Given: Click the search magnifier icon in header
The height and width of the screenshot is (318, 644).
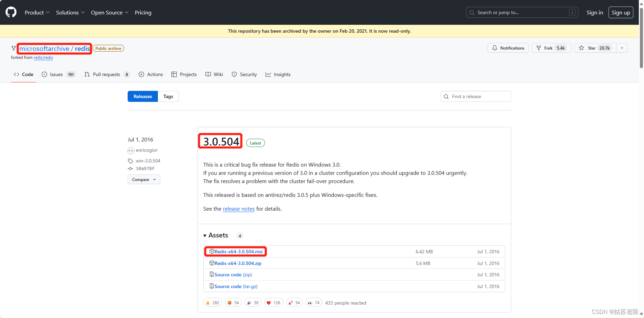Looking at the screenshot, I should point(472,13).
